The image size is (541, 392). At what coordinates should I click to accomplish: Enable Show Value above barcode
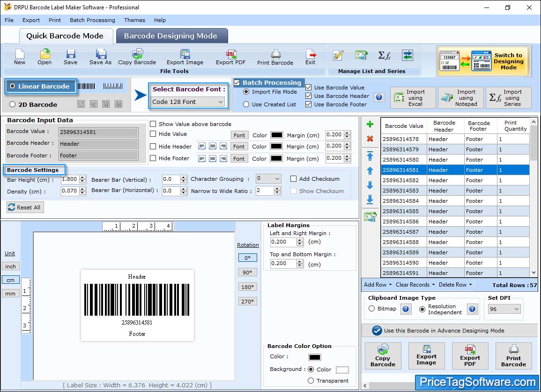pyautogui.click(x=153, y=124)
